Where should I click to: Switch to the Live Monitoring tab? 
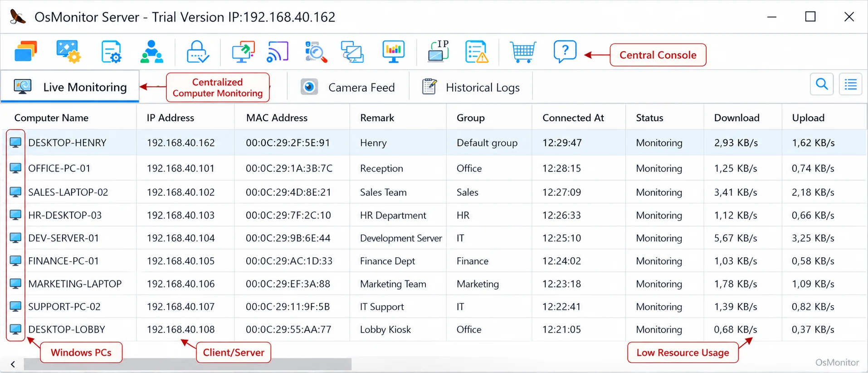click(x=70, y=87)
